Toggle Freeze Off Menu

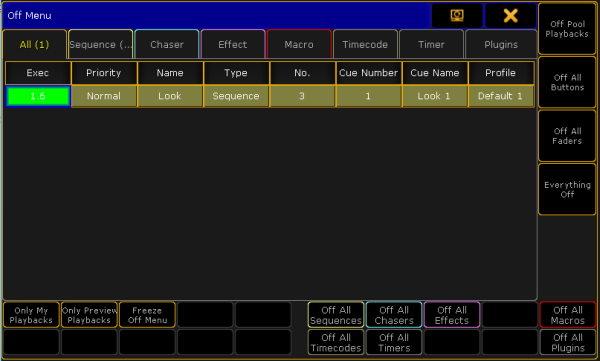coord(147,315)
